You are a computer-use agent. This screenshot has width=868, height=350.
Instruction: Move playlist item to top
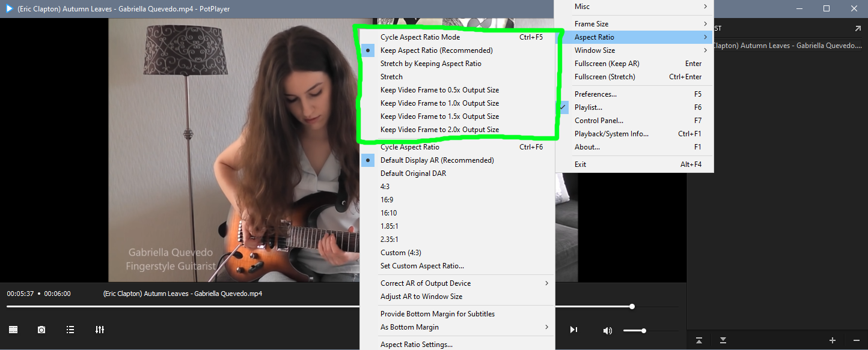click(x=699, y=340)
